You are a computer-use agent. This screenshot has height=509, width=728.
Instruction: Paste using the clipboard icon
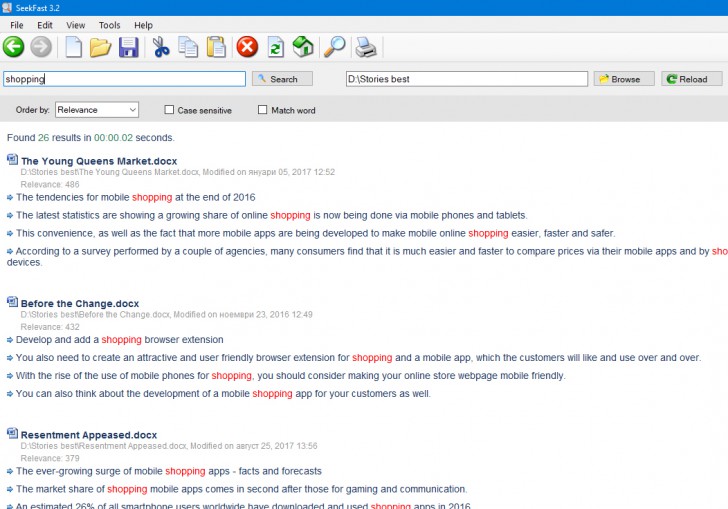click(x=216, y=47)
